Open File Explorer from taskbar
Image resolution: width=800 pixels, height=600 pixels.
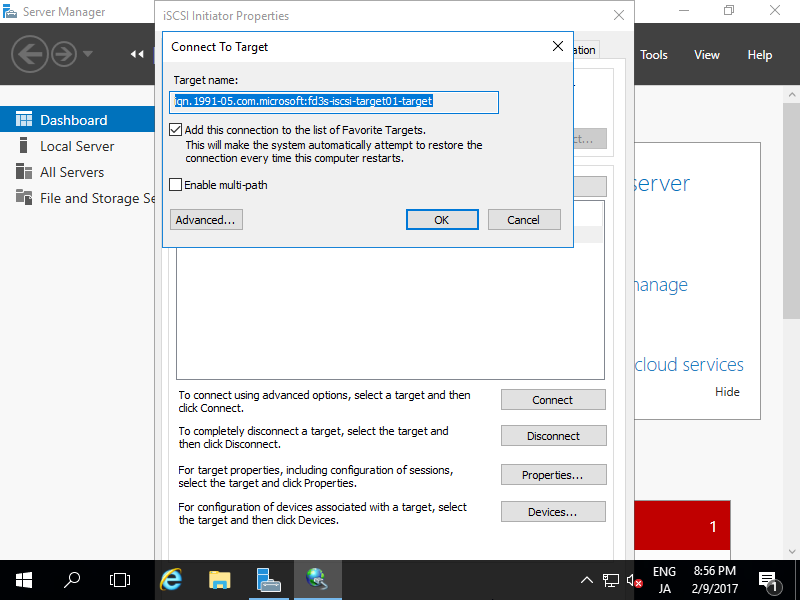[220, 580]
